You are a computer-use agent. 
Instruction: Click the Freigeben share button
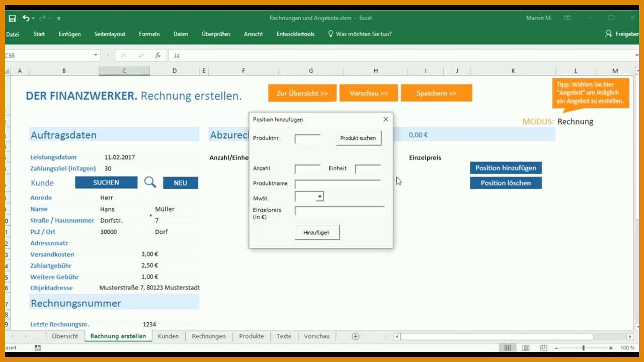pos(623,34)
